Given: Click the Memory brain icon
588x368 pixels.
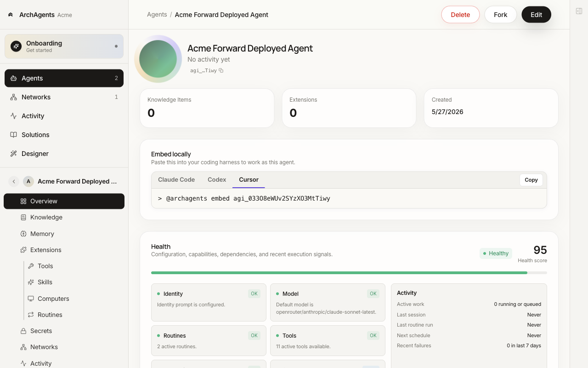Looking at the screenshot, I should (x=23, y=234).
